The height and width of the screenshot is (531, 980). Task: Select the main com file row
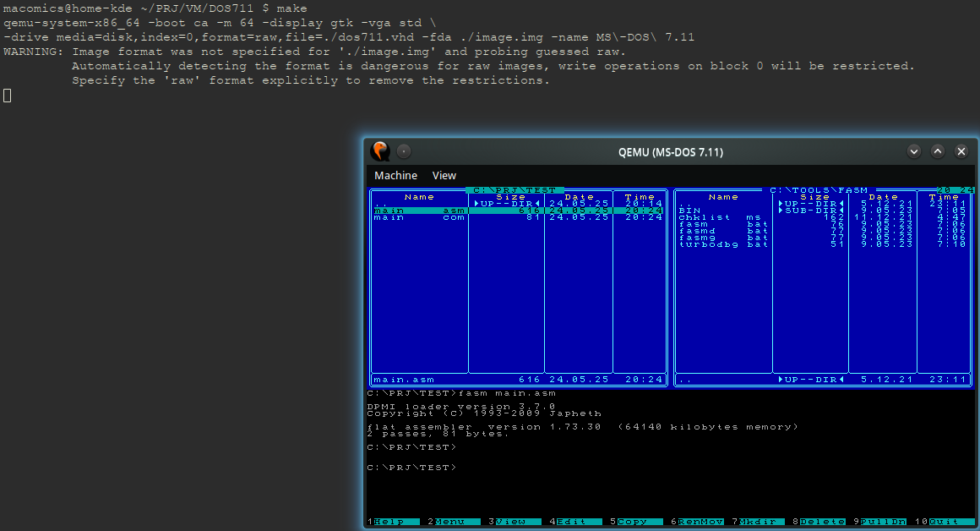tap(519, 217)
